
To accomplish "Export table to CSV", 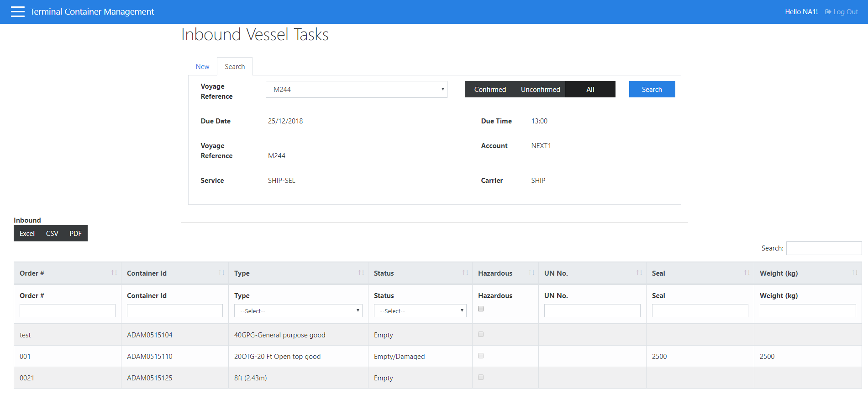I will click(52, 233).
